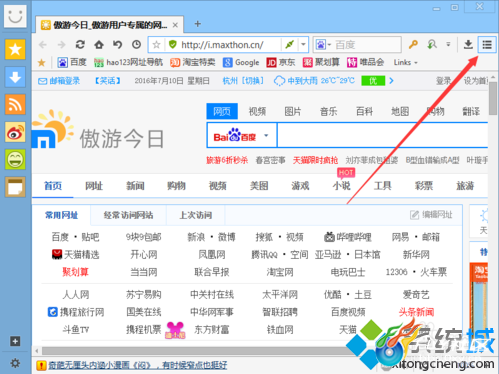Go to the home page
The height and width of the screenshot is (374, 499).
pyautogui.click(x=99, y=44)
